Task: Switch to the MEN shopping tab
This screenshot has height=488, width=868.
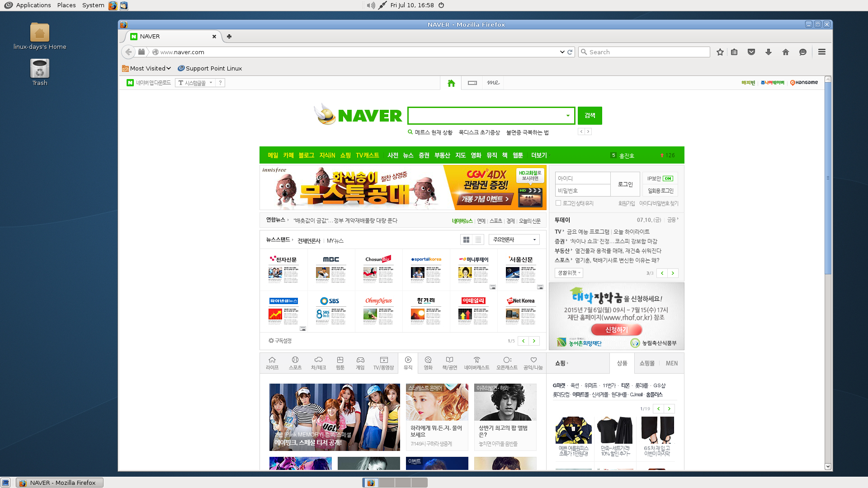Action: pos(671,363)
